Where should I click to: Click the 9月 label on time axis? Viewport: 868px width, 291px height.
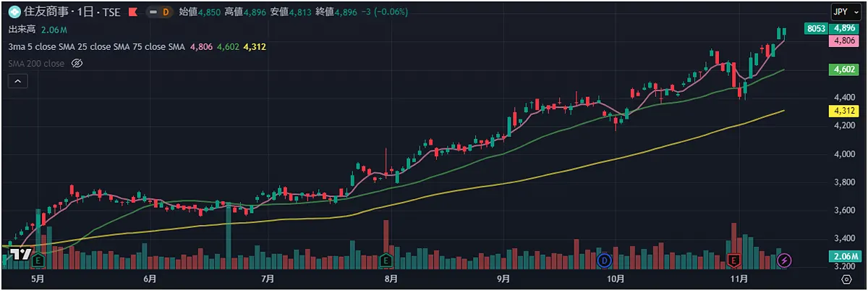(504, 279)
